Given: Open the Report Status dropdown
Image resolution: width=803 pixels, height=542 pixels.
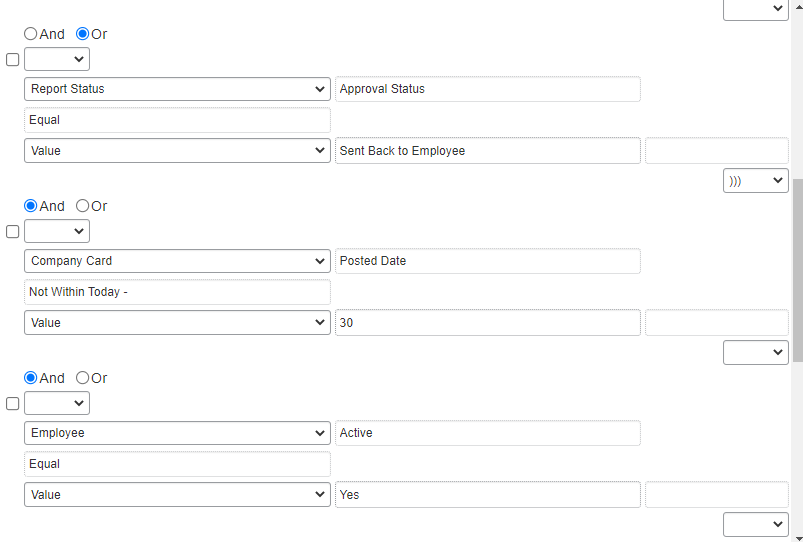Looking at the screenshot, I should (177, 89).
